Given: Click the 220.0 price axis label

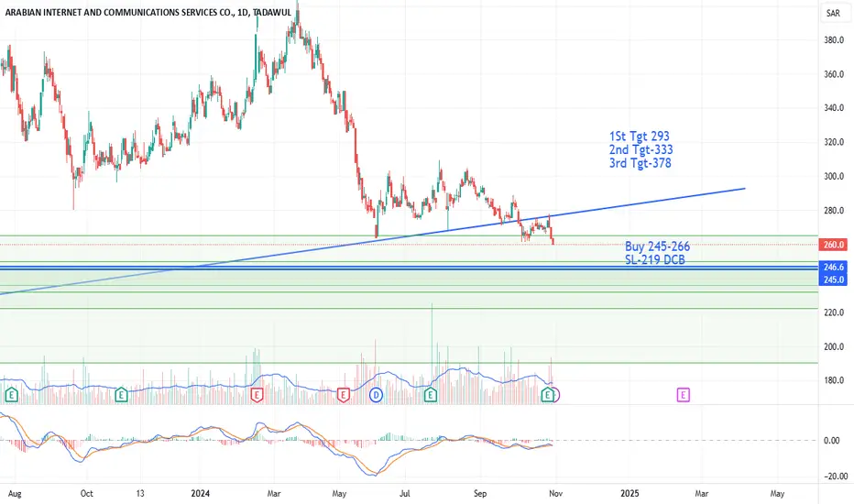Looking at the screenshot, I should (833, 312).
